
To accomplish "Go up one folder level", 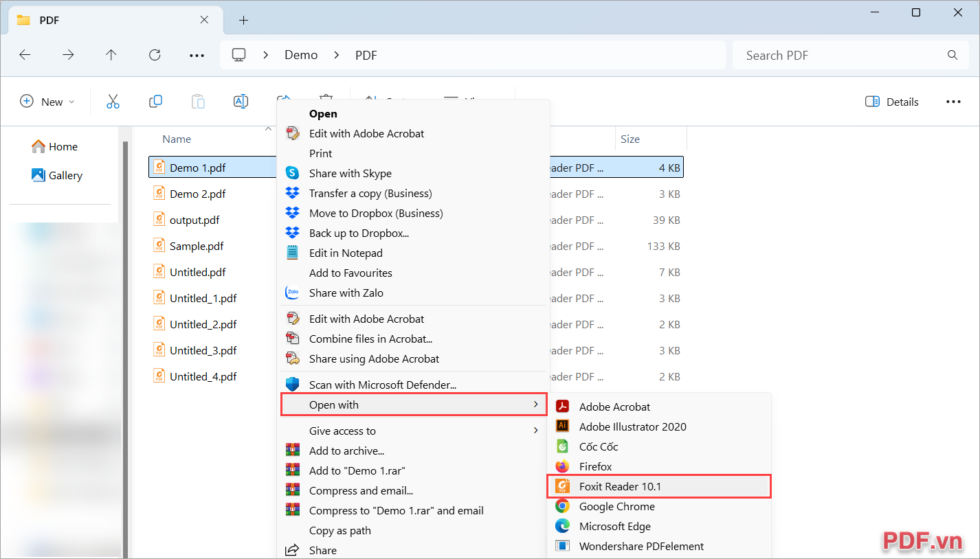I will tap(111, 55).
